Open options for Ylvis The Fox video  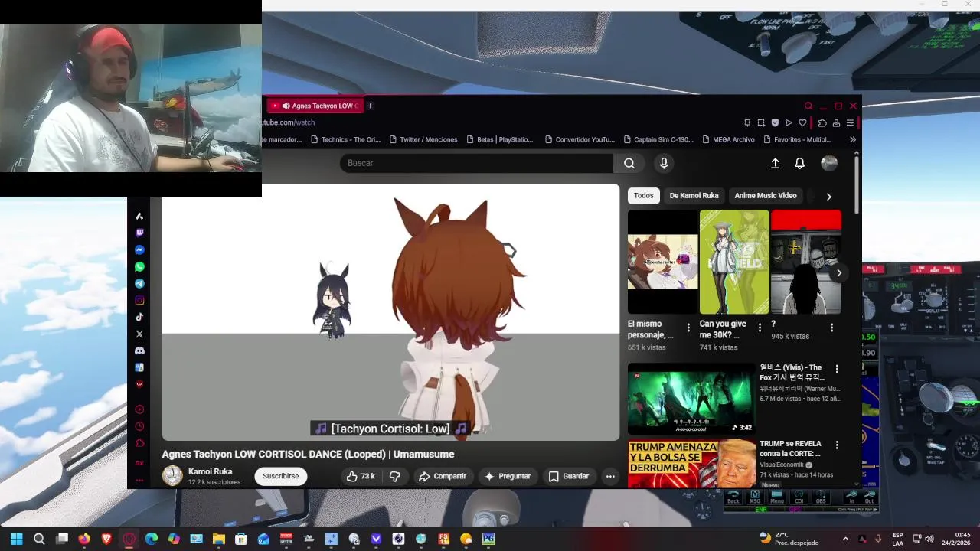(x=837, y=369)
